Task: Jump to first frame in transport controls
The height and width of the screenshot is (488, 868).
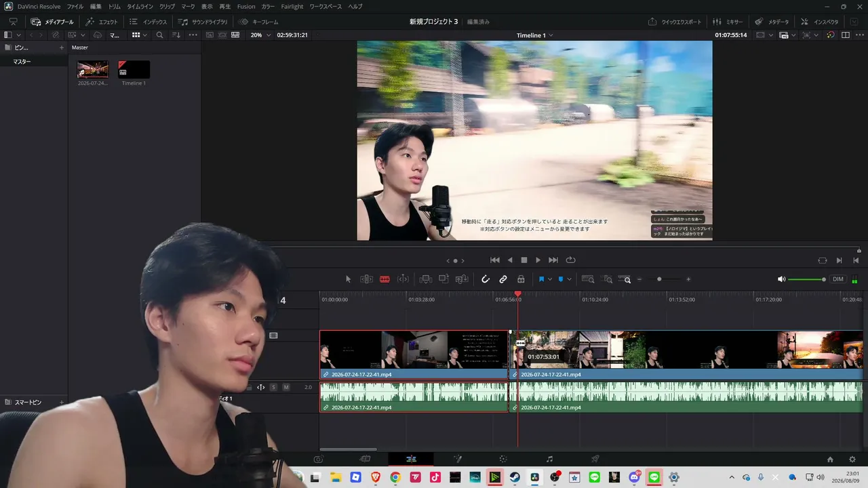Action: [x=495, y=260]
